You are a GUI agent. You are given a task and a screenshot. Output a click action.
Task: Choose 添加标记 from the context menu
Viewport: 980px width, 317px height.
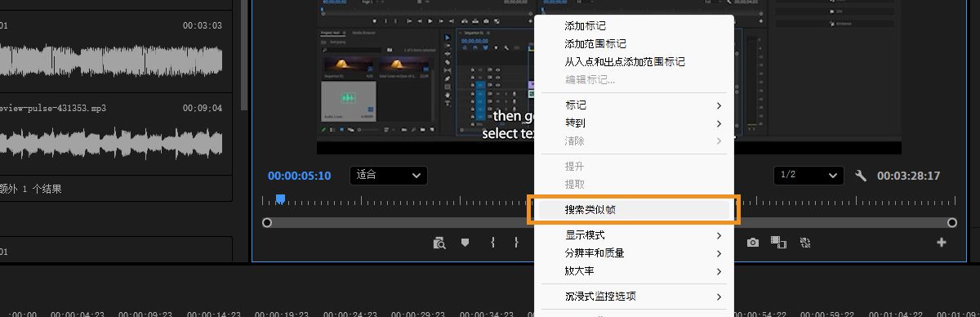click(635, 26)
